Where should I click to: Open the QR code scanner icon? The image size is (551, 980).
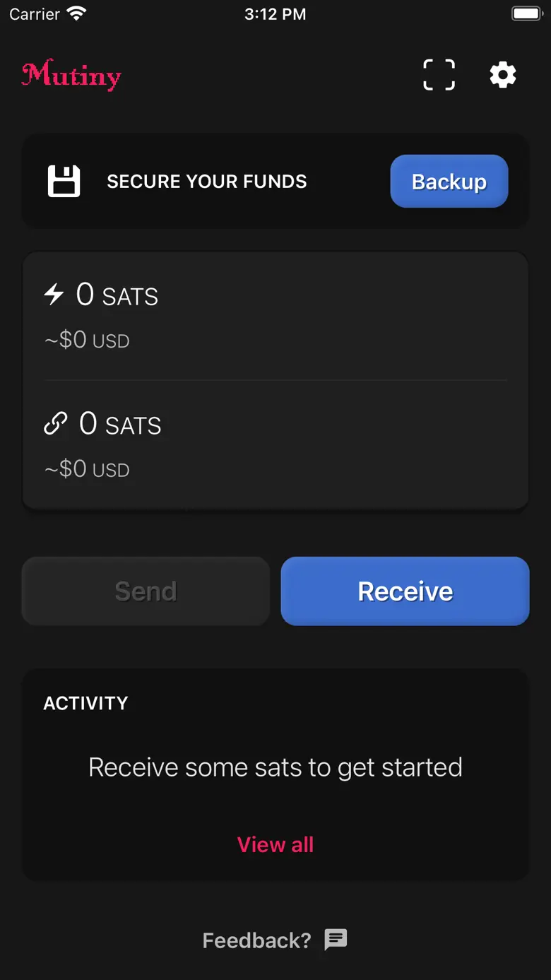tap(439, 75)
